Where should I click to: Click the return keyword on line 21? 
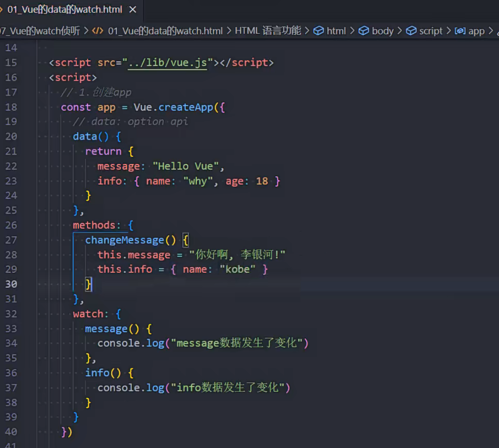coord(103,151)
